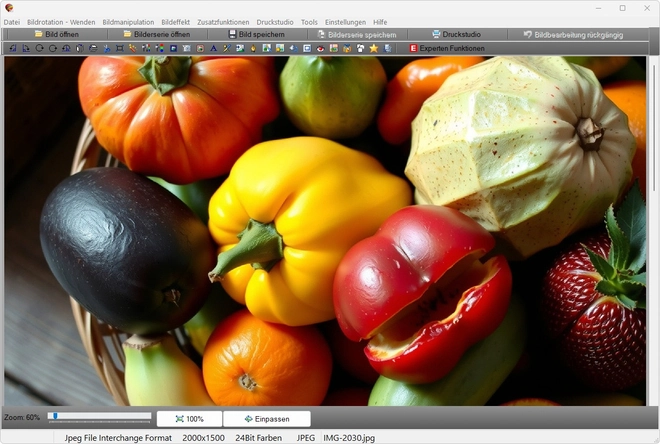Screen dimensions: 660x444
Task: Open the Bildeffekt menu
Action: (x=176, y=22)
